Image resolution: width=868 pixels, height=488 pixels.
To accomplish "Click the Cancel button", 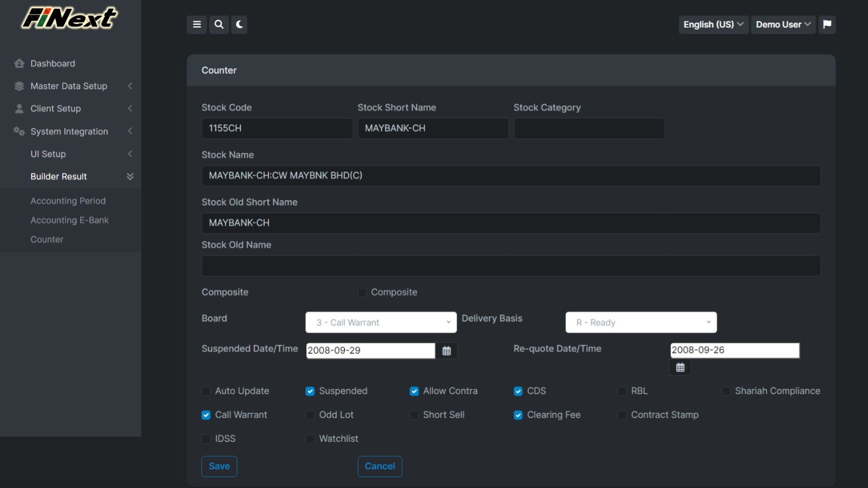I will (380, 466).
